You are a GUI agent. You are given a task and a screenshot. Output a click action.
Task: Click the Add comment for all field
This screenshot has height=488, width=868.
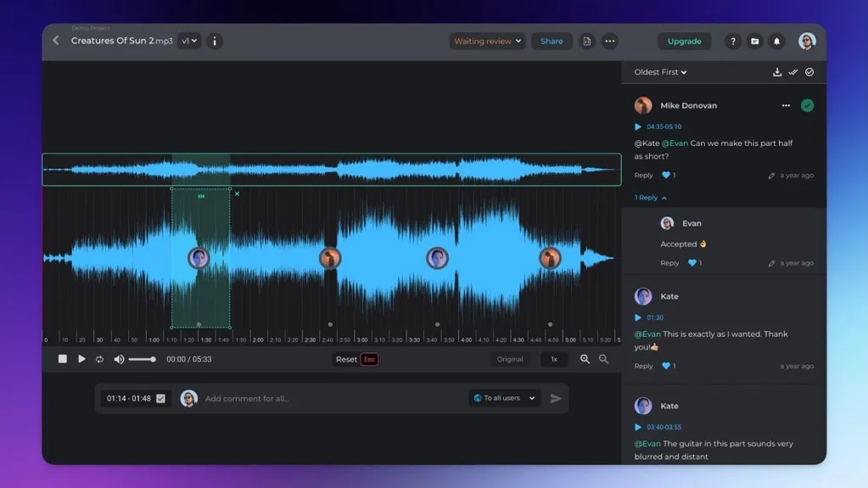[332, 398]
